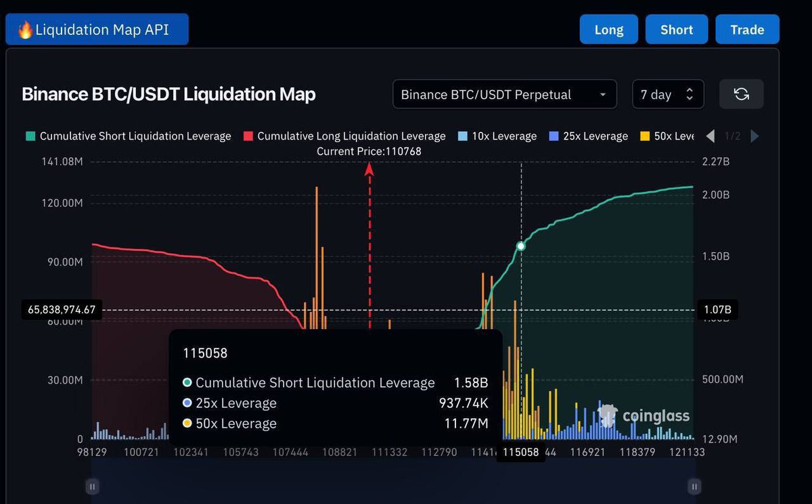Select the Trade option in the top bar
The height and width of the screenshot is (504, 812).
pyautogui.click(x=747, y=29)
